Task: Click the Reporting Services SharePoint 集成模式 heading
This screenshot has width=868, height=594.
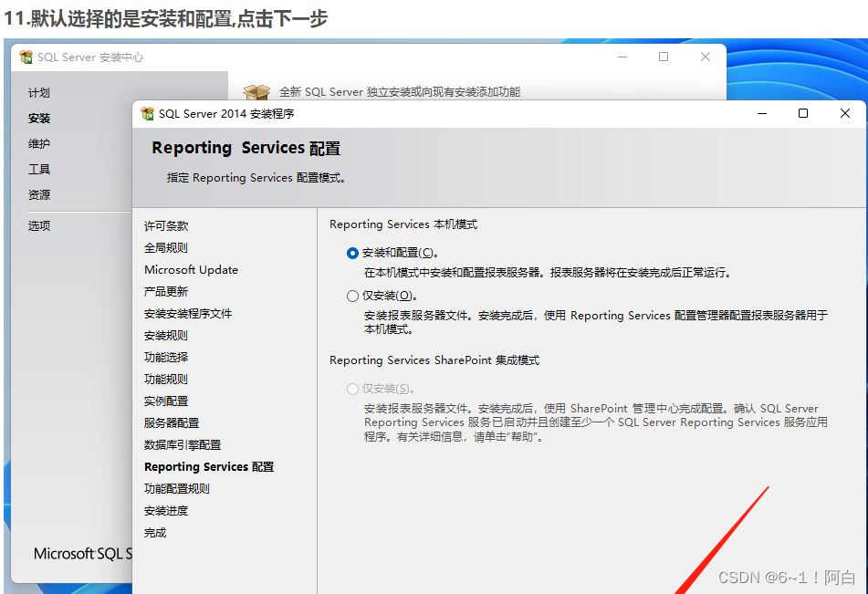Action: 434,360
